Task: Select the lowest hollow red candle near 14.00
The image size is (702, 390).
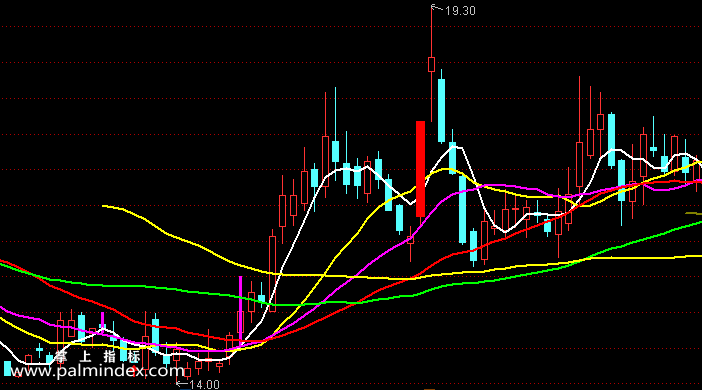Action: click(x=187, y=373)
